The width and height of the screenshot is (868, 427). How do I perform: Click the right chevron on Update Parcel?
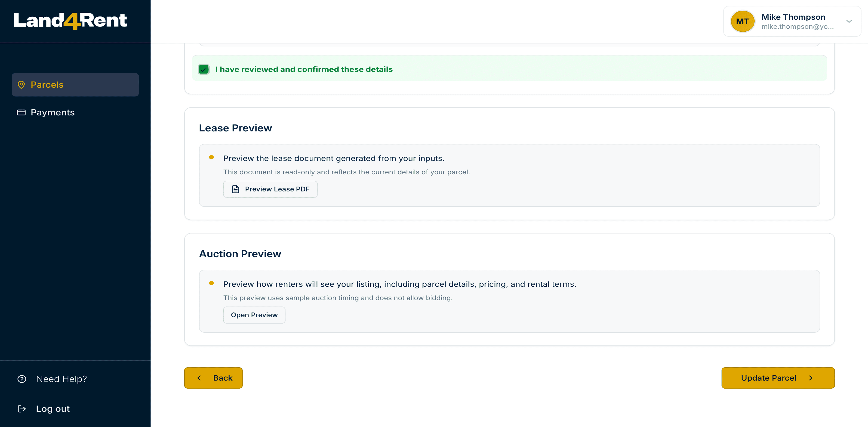811,378
